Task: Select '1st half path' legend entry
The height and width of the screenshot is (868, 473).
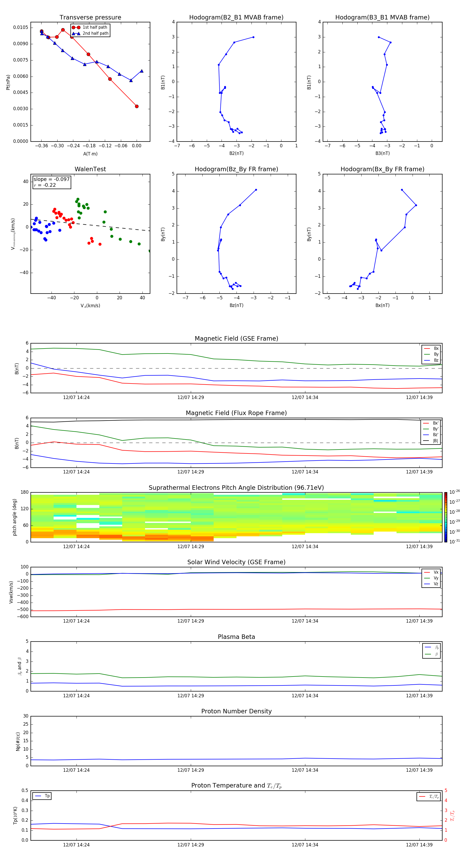Action: click(90, 27)
